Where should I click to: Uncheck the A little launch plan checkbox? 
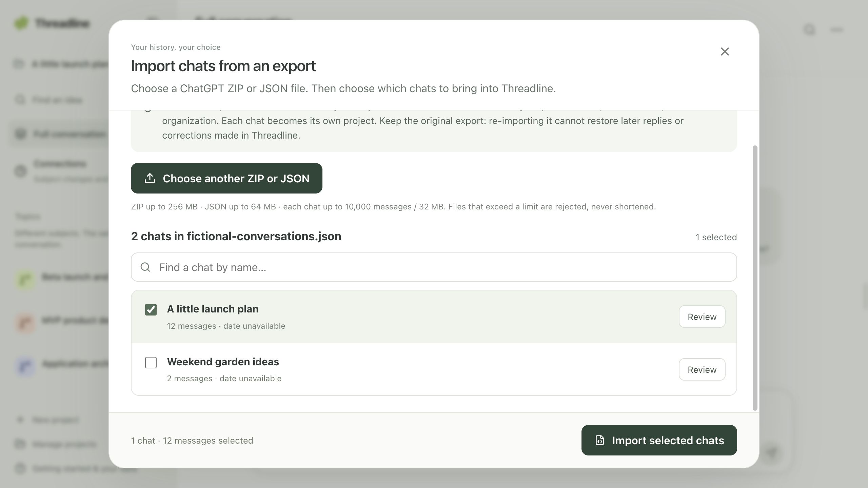[x=151, y=309]
